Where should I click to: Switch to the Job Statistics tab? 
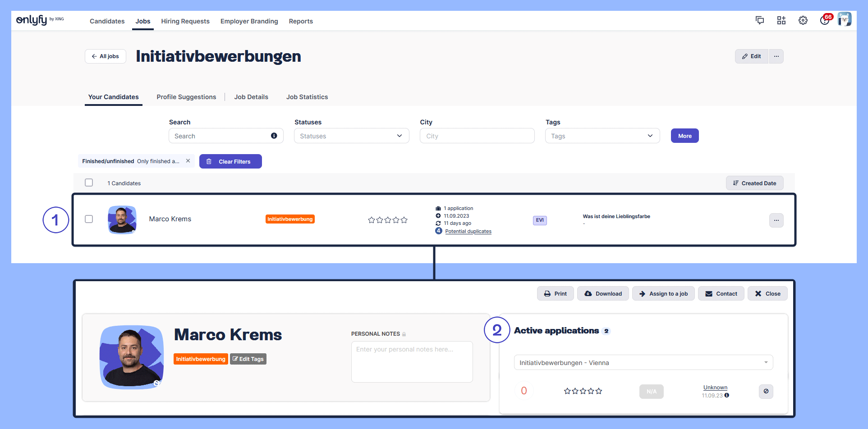[307, 97]
